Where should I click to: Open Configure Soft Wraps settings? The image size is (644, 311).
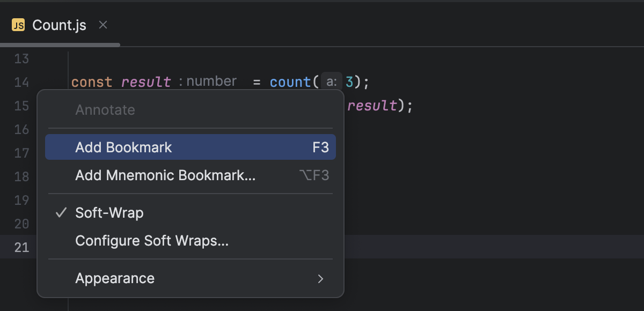(152, 240)
